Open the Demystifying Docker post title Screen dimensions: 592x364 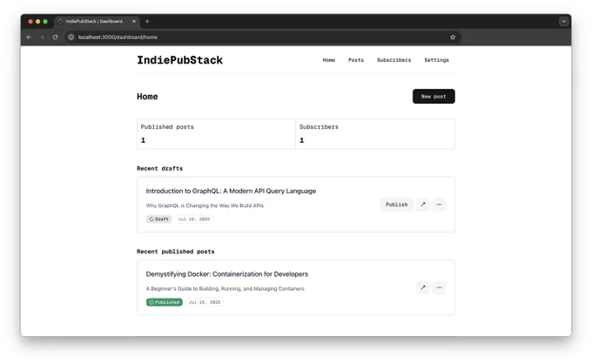(x=227, y=274)
